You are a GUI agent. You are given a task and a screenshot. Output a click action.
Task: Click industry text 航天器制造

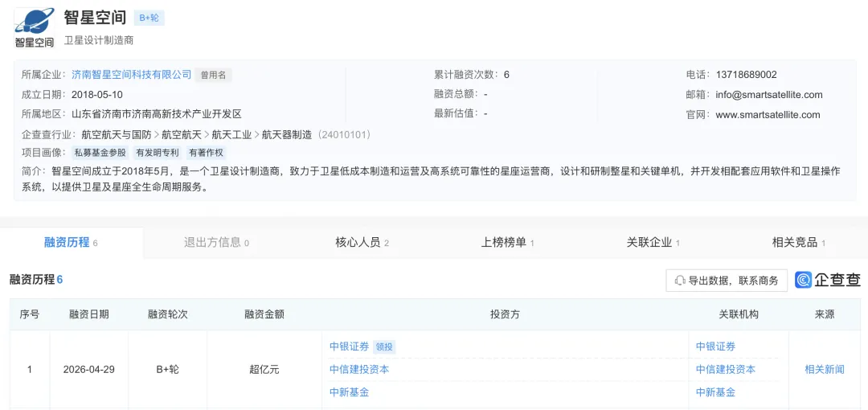pos(287,134)
